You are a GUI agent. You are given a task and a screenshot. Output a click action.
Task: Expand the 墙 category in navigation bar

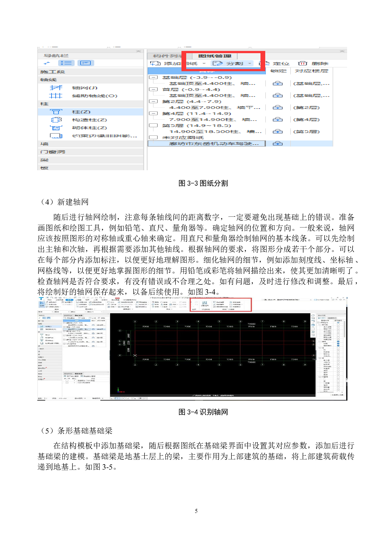coord(44,144)
